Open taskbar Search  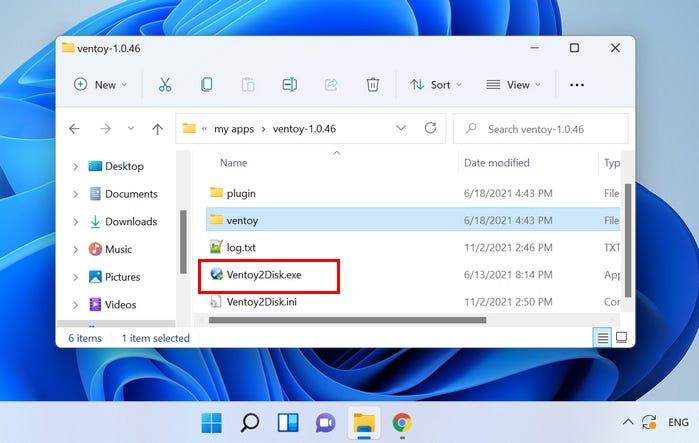pyautogui.click(x=250, y=422)
